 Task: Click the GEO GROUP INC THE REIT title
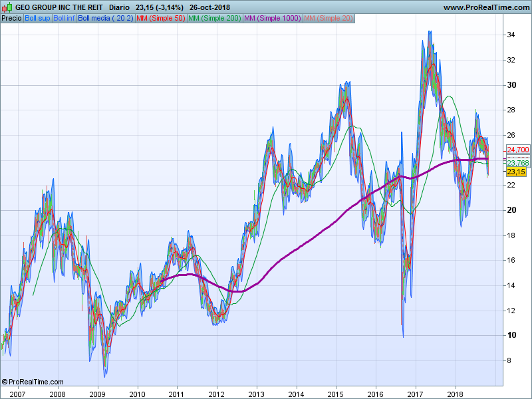click(59, 7)
